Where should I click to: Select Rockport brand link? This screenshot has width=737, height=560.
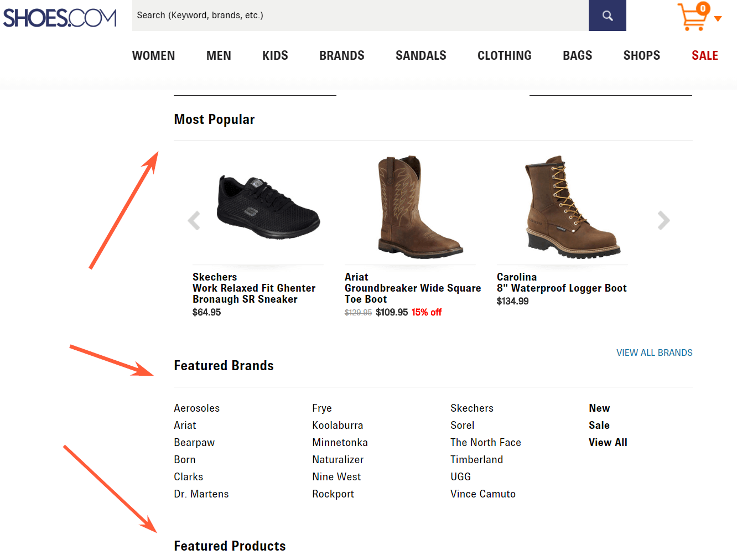coord(333,494)
